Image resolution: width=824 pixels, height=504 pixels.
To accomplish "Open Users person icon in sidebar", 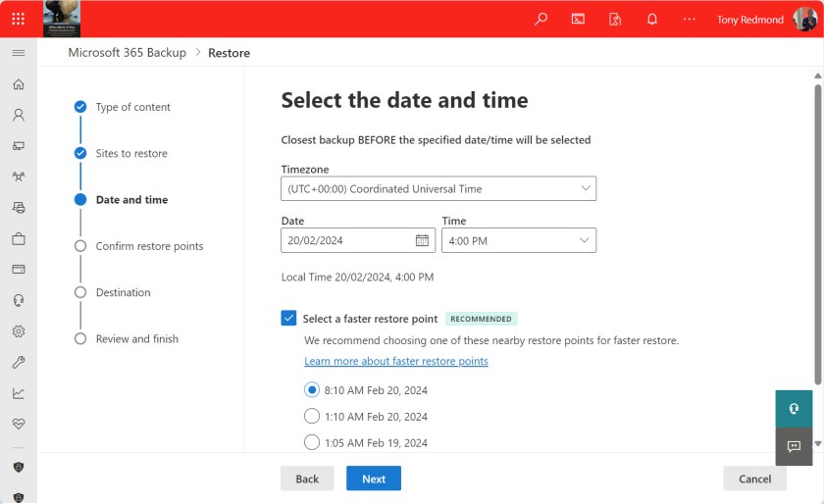I will (19, 115).
